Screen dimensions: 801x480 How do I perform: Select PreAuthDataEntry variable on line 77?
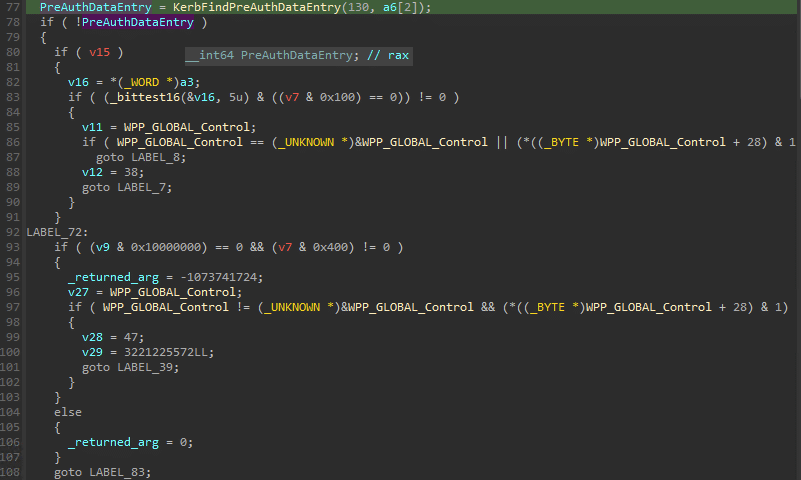(x=96, y=7)
